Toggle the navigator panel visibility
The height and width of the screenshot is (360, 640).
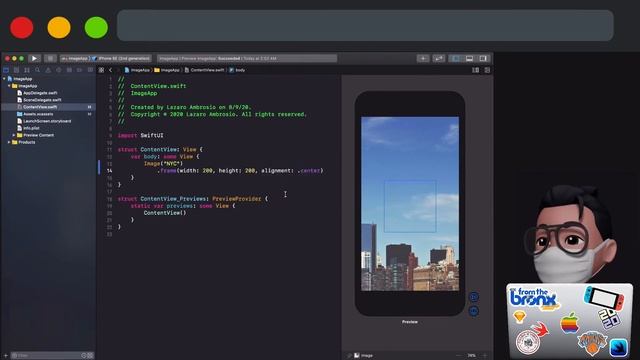456,58
